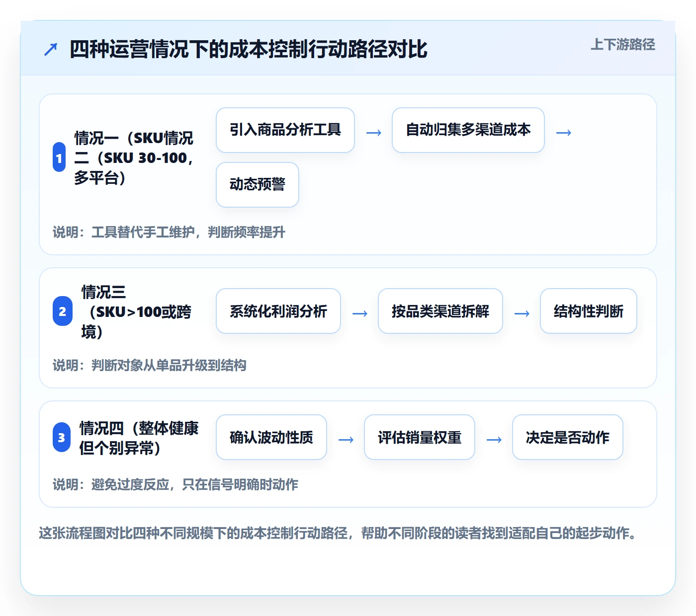
Task: Click the note 工具替代手工维护，判断频率提升
Action: pyautogui.click(x=169, y=232)
